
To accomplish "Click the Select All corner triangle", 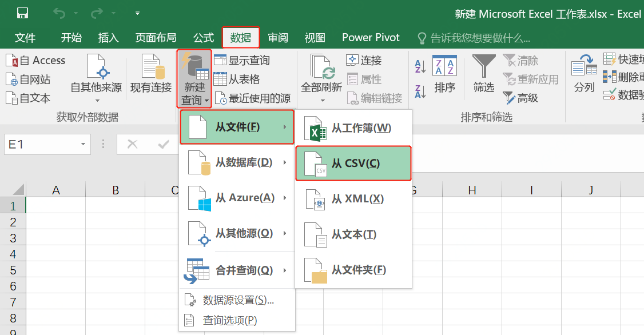I will click(18, 190).
